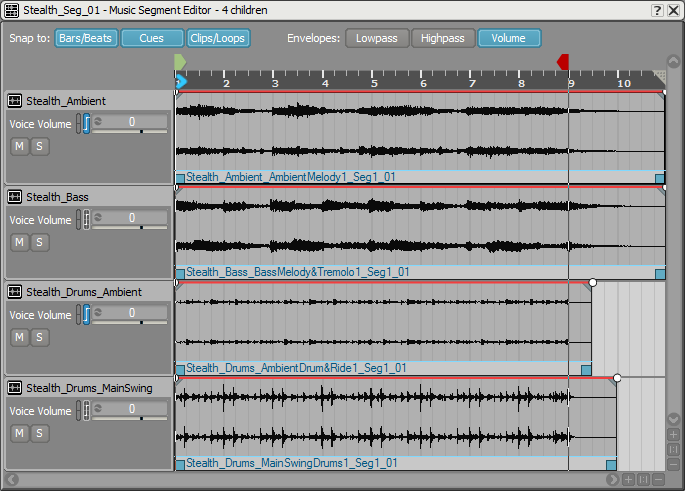
Task: Click Stealth_Drums_MainSwing volume value field
Action: pos(130,408)
